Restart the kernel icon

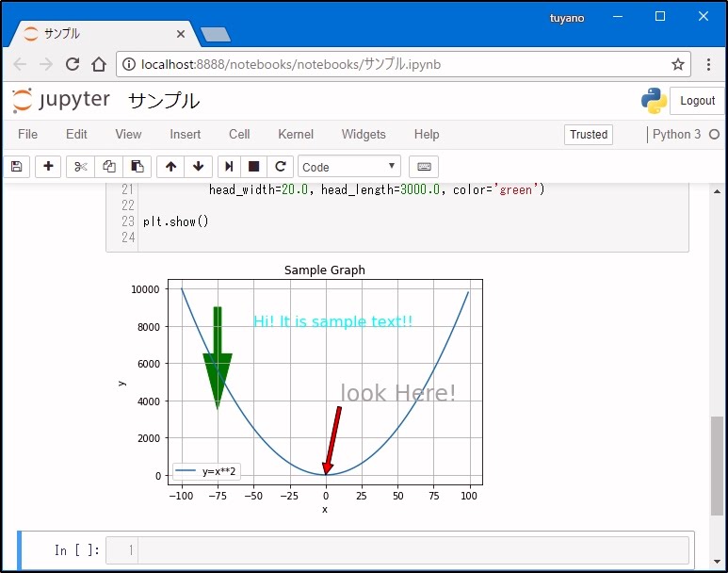280,167
